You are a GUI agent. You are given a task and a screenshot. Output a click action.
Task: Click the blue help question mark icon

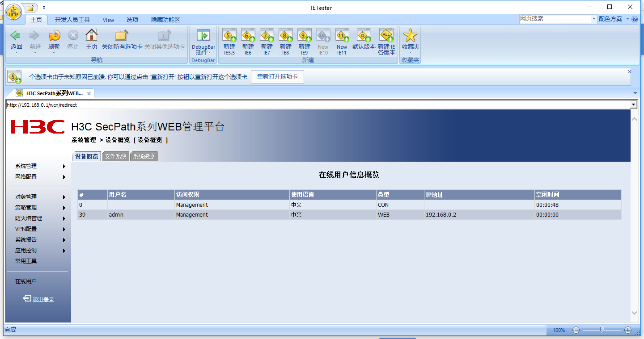point(635,19)
